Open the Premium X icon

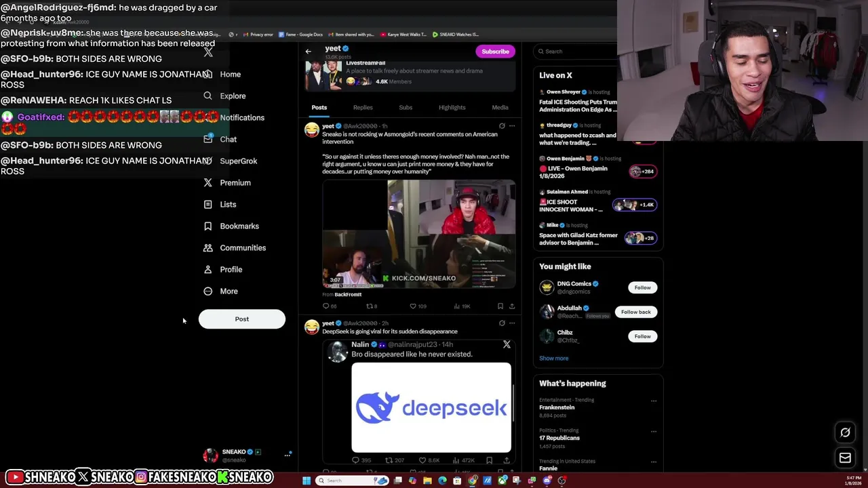click(208, 183)
